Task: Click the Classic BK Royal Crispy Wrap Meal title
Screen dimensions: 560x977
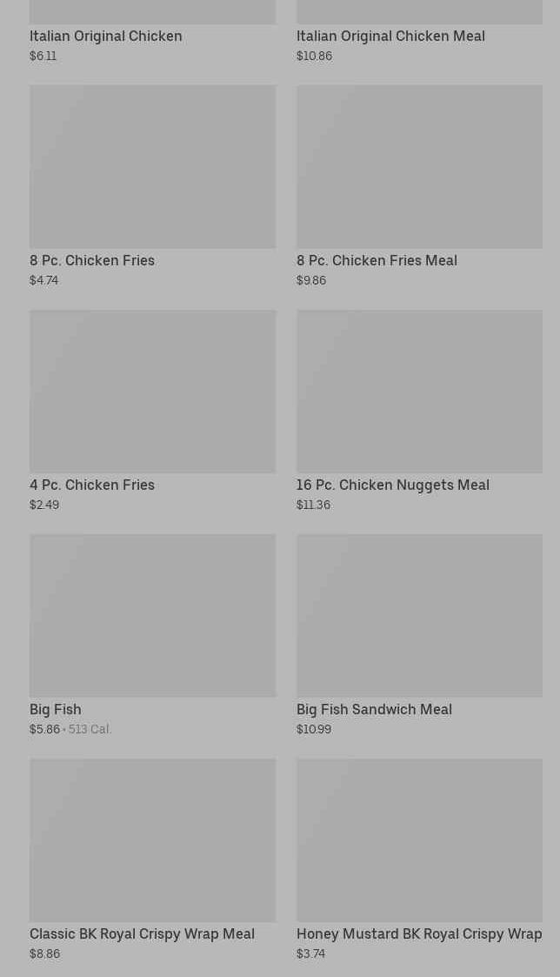Action: point(142,934)
